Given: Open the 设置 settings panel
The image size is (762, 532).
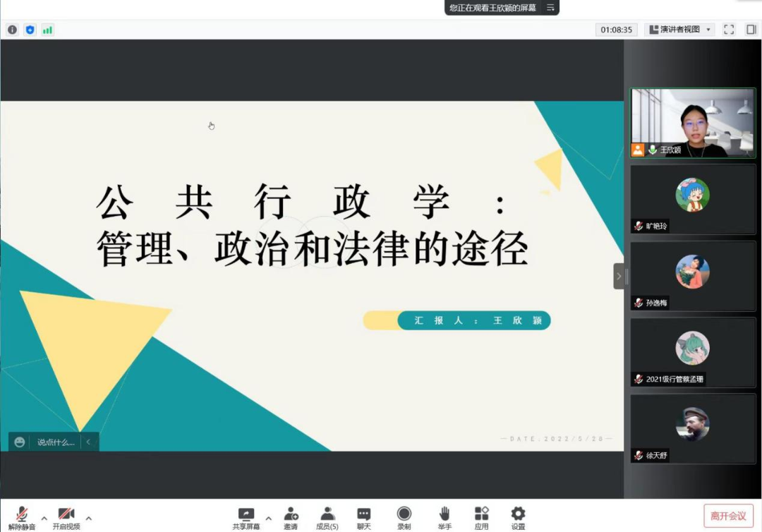Looking at the screenshot, I should (517, 516).
